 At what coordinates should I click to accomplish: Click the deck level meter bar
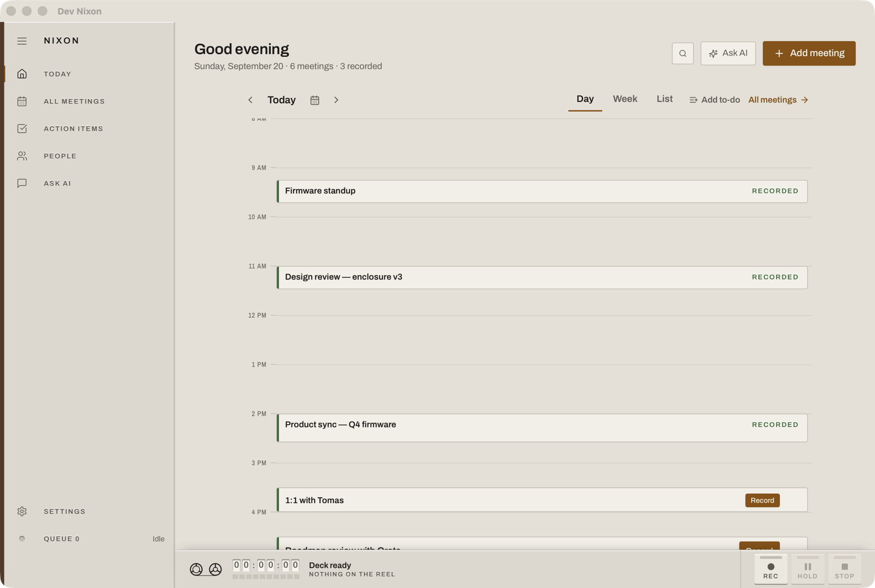(x=266, y=577)
